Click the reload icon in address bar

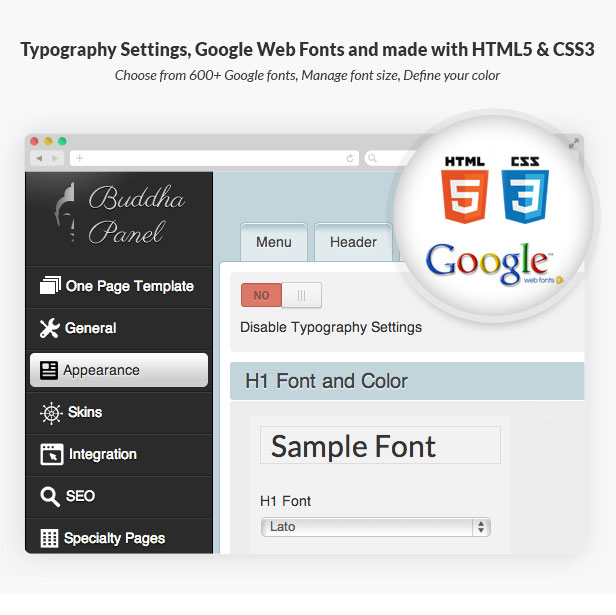[349, 158]
